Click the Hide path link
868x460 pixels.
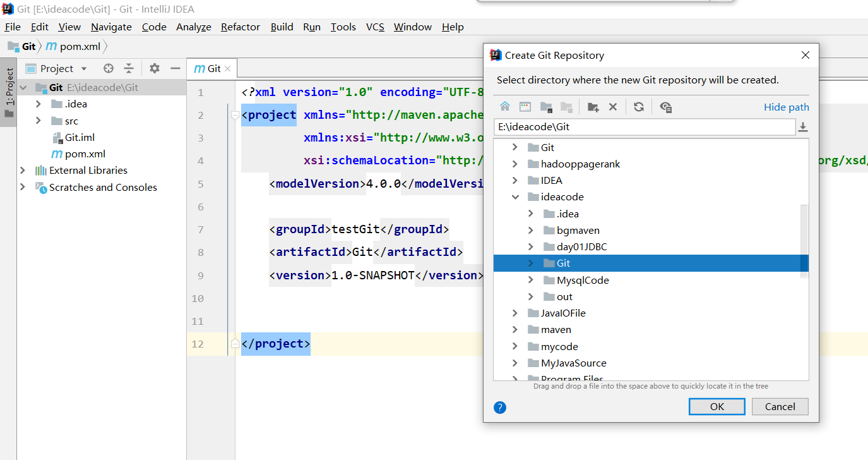787,107
